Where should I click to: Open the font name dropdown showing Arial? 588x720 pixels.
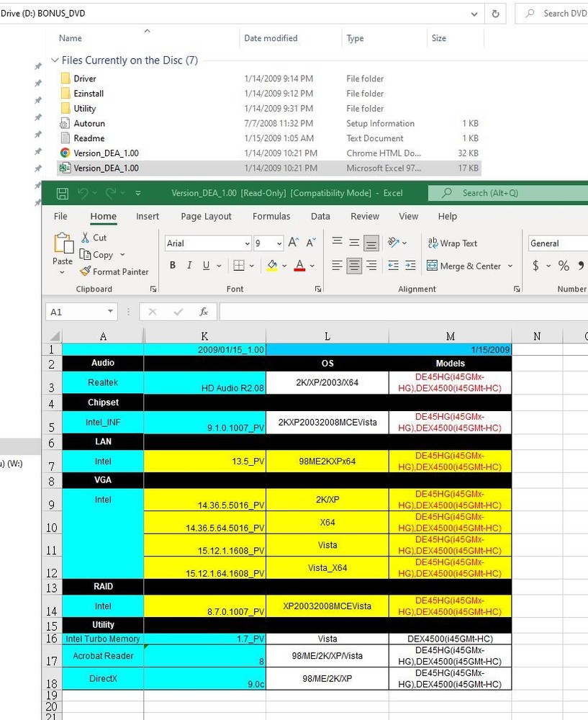pyautogui.click(x=248, y=243)
